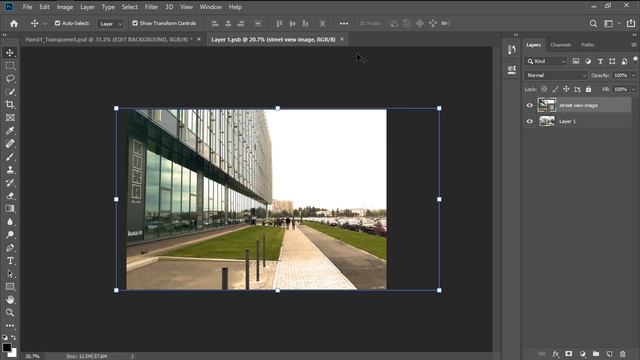640x360 pixels.
Task: Open the Edit Toolbar ellipsis
Action: (10, 325)
